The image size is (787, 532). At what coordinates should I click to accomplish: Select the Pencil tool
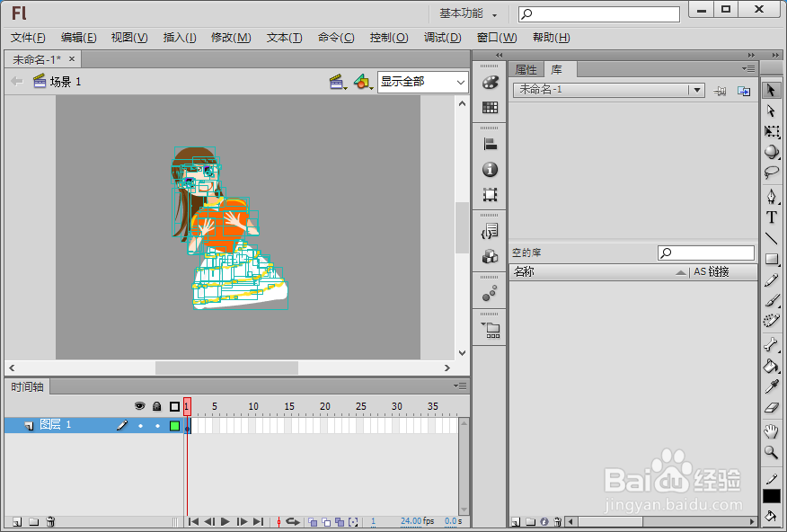772,280
